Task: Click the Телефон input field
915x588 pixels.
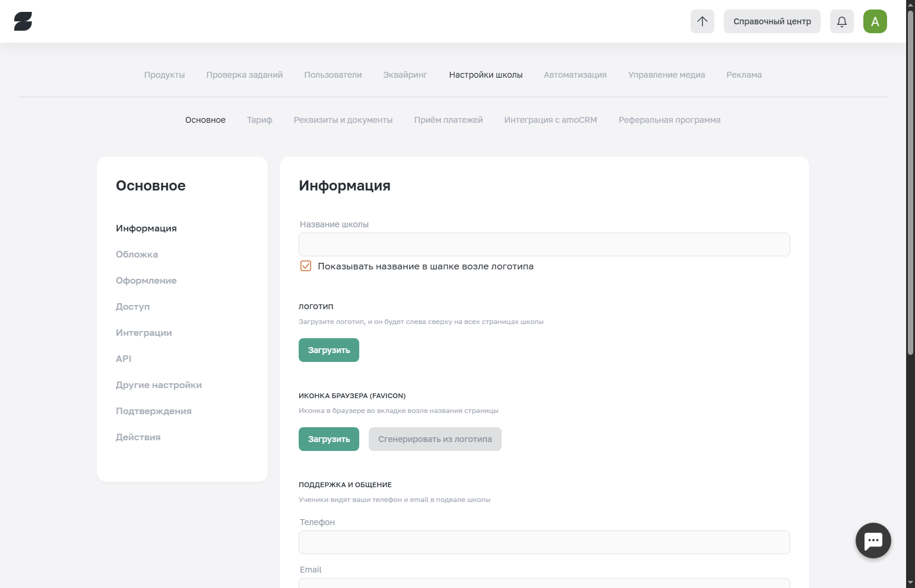Action: 544,542
